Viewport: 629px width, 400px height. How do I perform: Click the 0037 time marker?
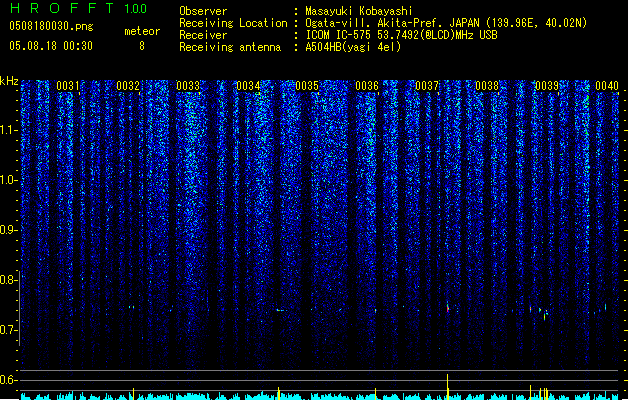pyautogui.click(x=427, y=86)
